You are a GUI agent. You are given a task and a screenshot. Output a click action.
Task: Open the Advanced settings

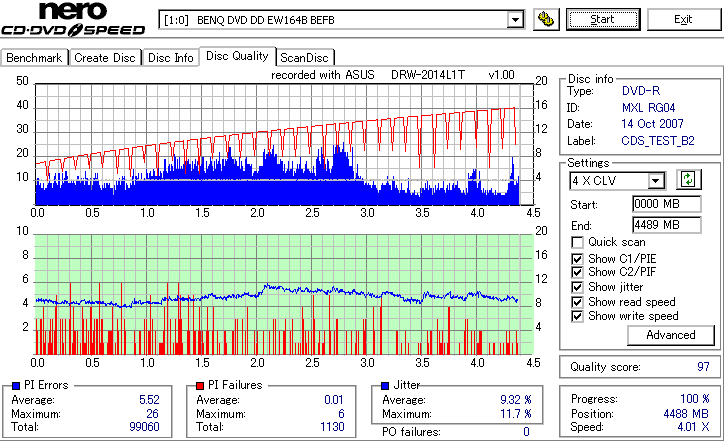pyautogui.click(x=670, y=335)
